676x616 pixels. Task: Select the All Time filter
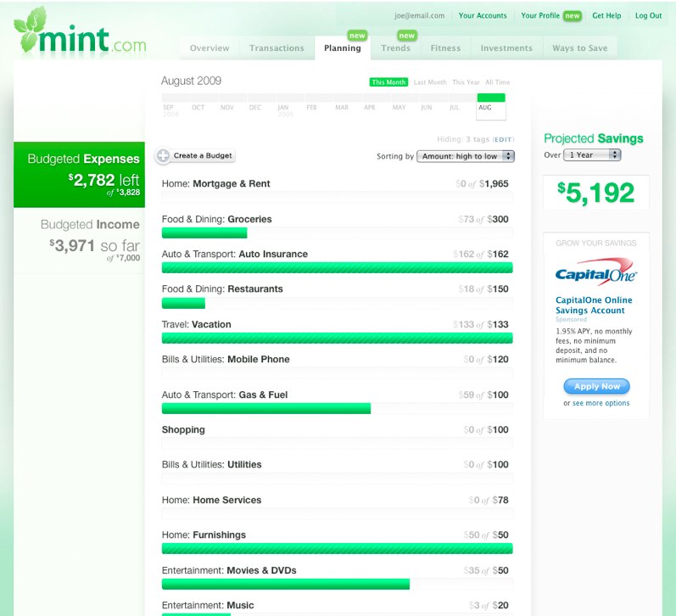coord(497,82)
